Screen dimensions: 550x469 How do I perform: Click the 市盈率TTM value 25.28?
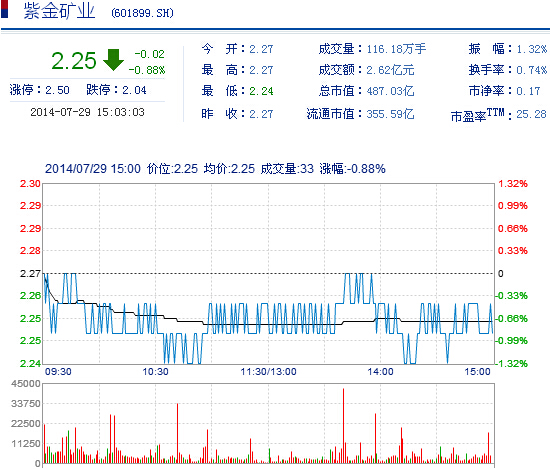click(531, 114)
